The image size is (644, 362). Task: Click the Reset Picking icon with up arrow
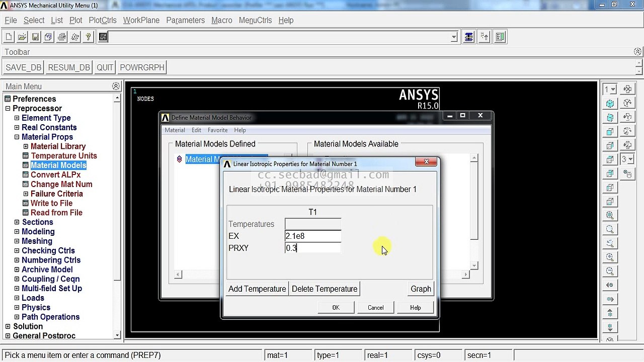point(485,37)
